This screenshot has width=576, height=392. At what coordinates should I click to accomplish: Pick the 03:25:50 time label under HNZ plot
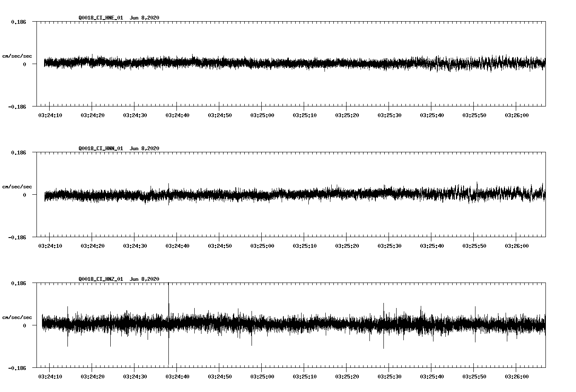474,376
